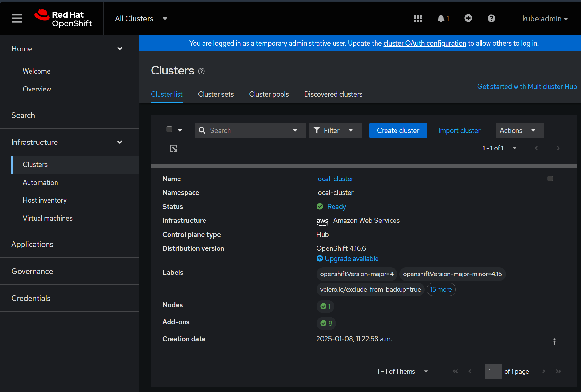Open the kube:admin user menu

(x=545, y=19)
